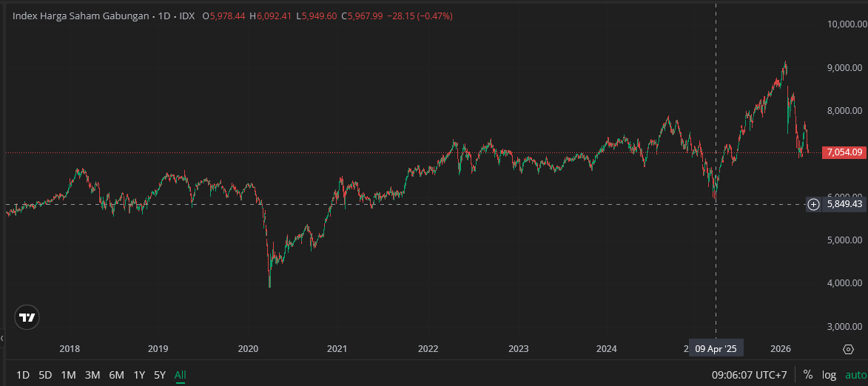Select the 1Y time range
The height and width of the screenshot is (386, 868).
(x=139, y=375)
